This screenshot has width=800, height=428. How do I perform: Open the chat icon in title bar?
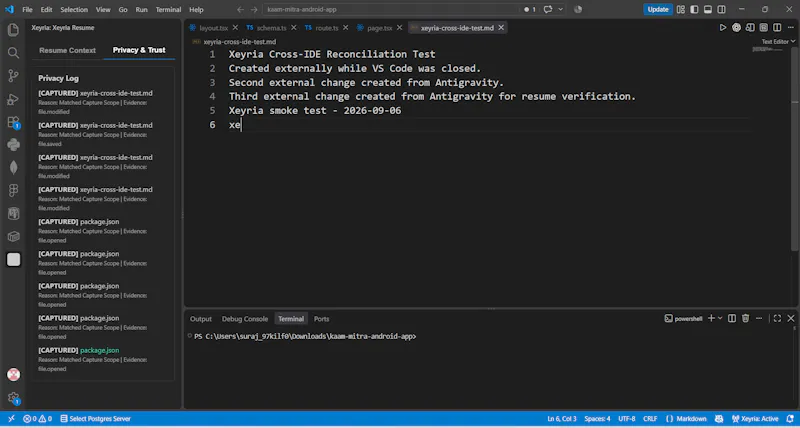548,9
